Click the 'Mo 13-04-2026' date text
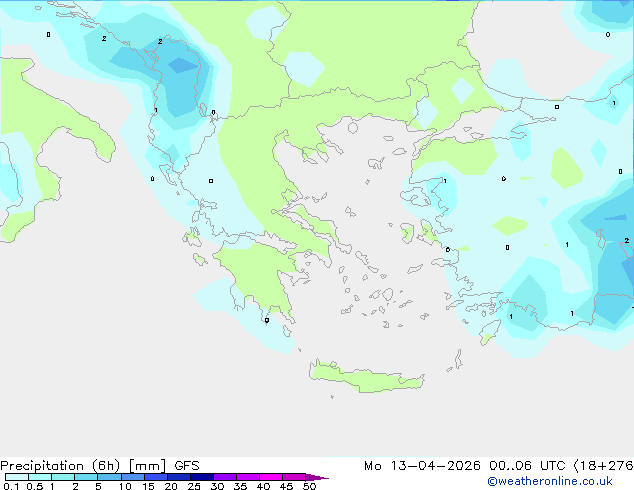The height and width of the screenshot is (490, 634). (x=422, y=466)
